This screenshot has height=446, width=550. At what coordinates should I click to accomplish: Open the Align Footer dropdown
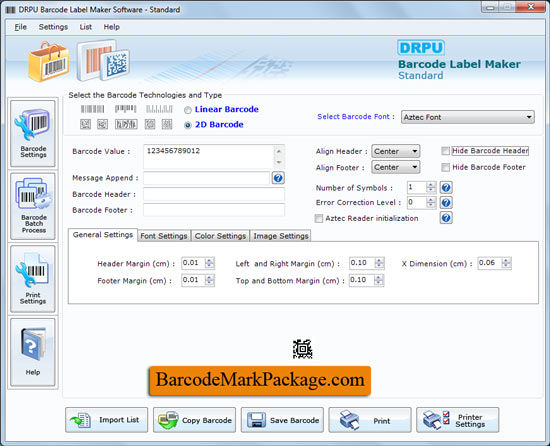point(395,167)
